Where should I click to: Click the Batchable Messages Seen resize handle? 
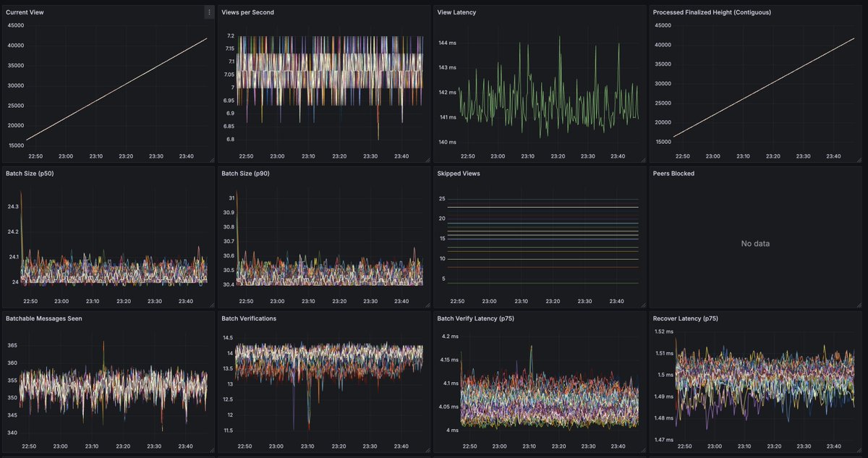pos(211,450)
